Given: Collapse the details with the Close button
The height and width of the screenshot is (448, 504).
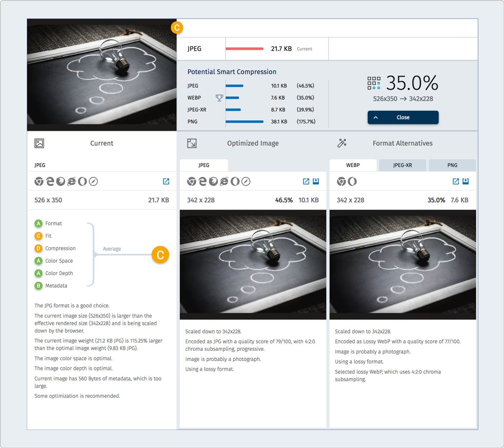Looking at the screenshot, I should (403, 117).
